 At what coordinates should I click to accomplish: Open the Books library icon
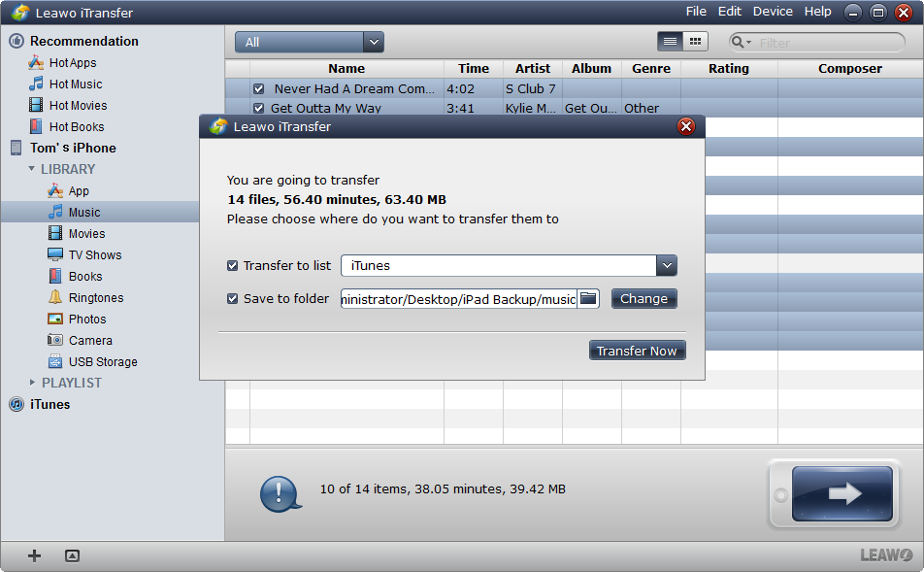point(55,276)
